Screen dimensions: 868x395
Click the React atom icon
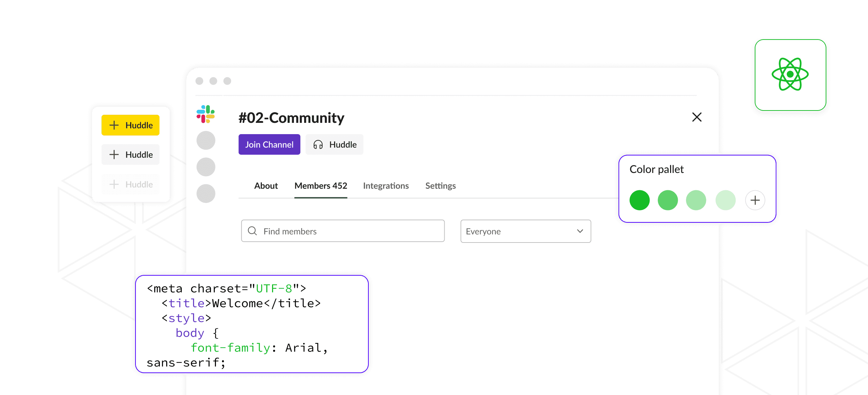(790, 75)
